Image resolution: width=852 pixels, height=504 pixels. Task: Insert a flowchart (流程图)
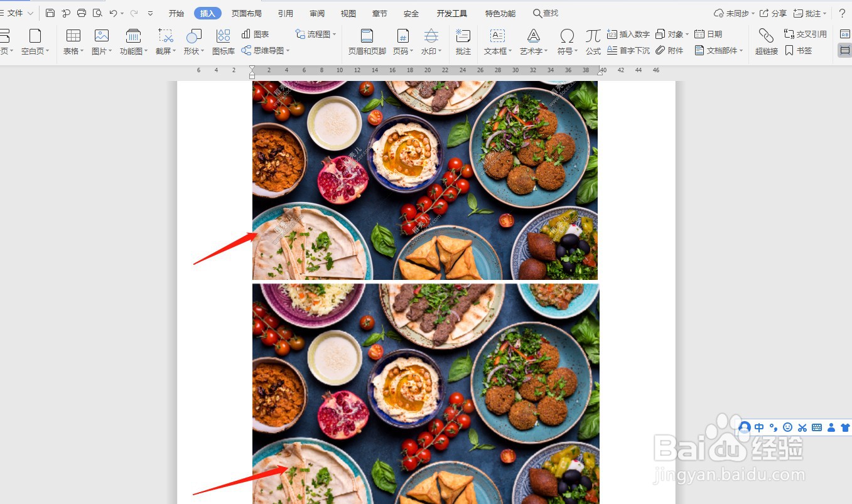(x=316, y=34)
